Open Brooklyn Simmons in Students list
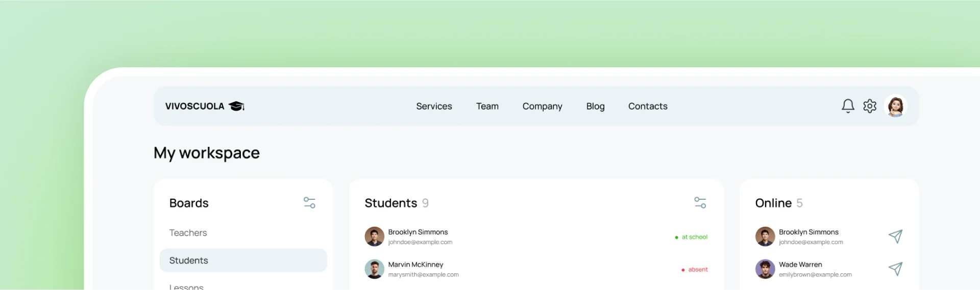980x290 pixels. tap(418, 232)
